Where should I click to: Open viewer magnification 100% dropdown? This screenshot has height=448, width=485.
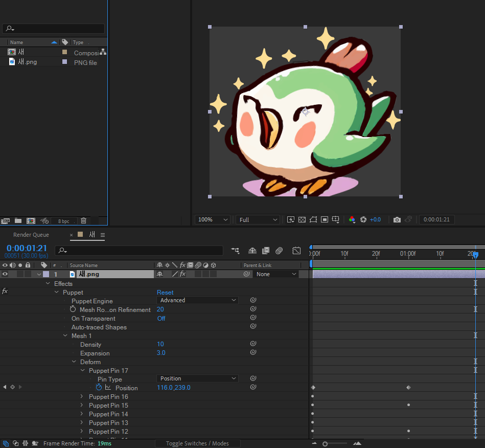[212, 219]
